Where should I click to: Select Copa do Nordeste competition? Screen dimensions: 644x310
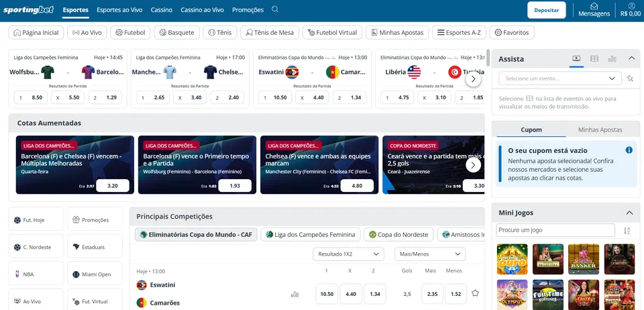click(398, 234)
